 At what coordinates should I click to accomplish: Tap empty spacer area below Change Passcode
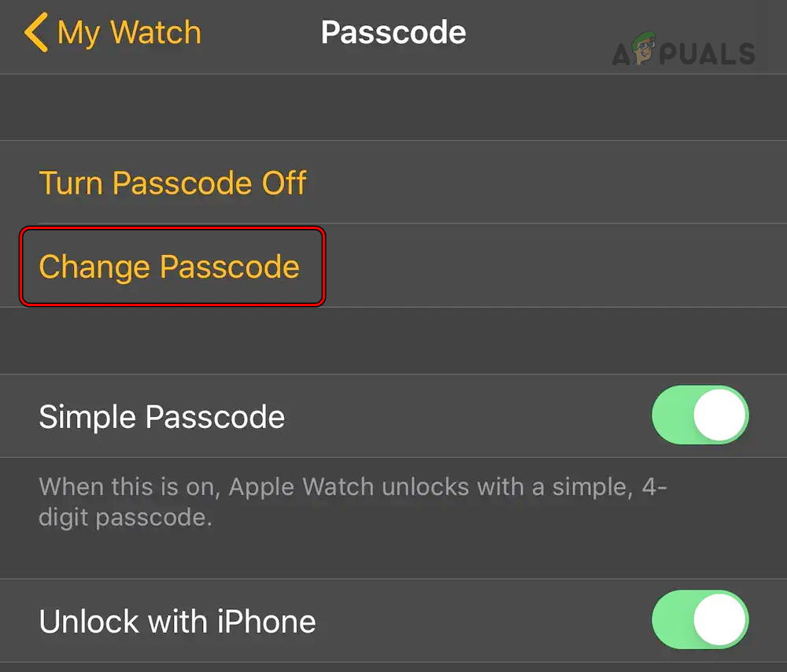393,341
